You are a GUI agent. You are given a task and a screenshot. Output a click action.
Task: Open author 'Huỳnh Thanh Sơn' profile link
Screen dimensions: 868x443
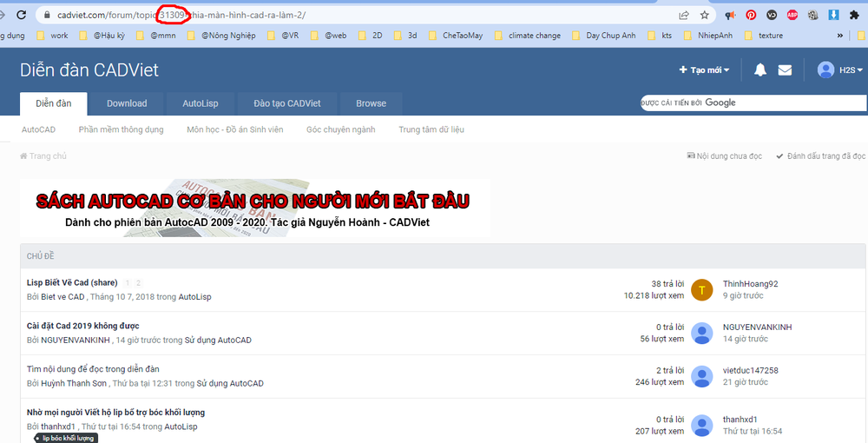74,383
